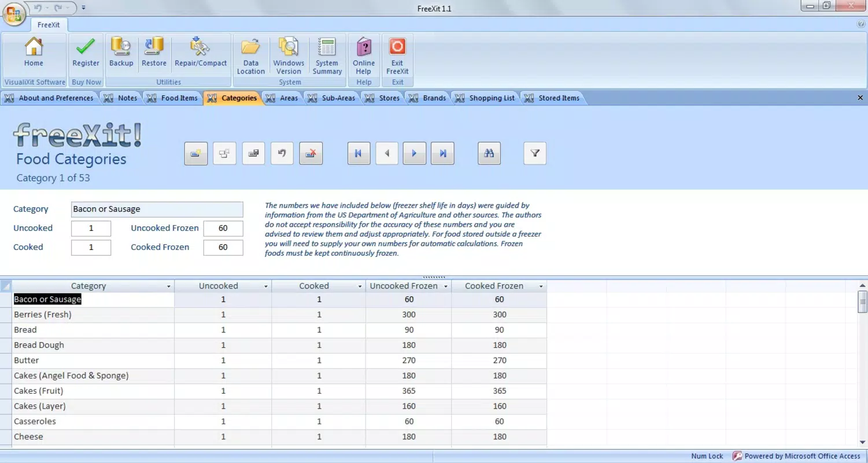Click the Category name input field

point(157,209)
